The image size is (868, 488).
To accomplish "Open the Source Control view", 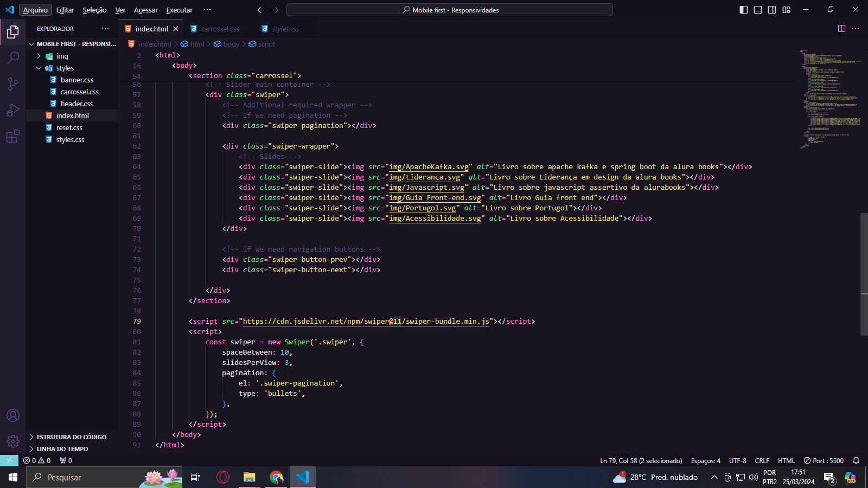I will pyautogui.click(x=13, y=84).
